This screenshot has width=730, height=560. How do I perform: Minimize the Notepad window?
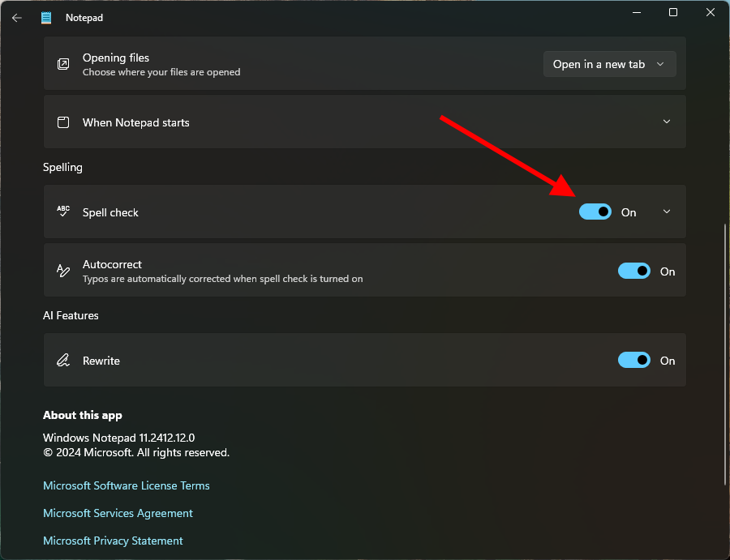(636, 12)
